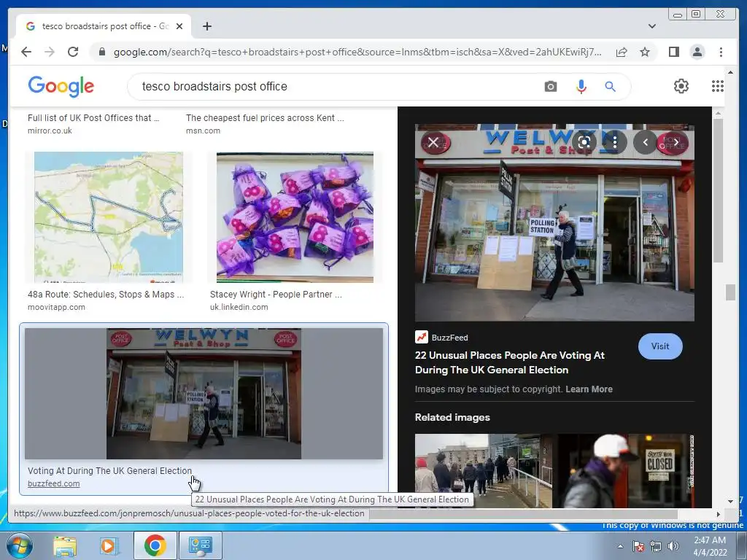Click '48a Route: Schedules, Stops & Maps' caption

coord(106,295)
